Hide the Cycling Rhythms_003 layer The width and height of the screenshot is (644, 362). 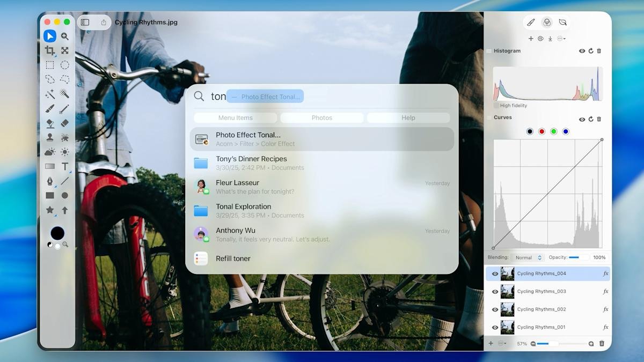[x=495, y=292]
